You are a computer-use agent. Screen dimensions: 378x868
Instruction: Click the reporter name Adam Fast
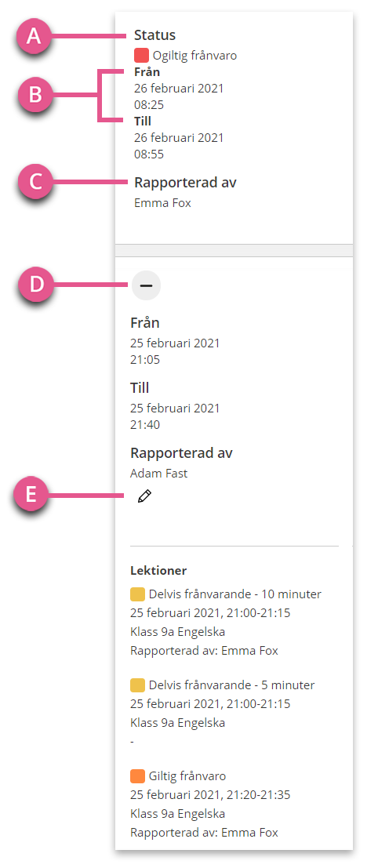coord(159,474)
